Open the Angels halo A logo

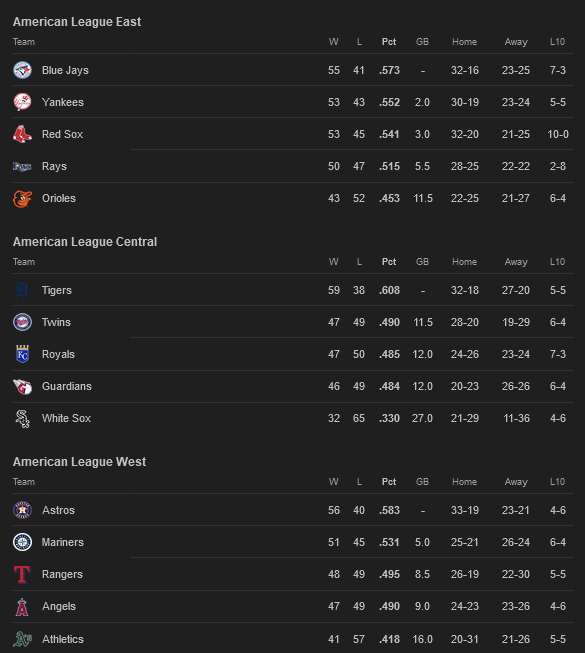(x=22, y=606)
